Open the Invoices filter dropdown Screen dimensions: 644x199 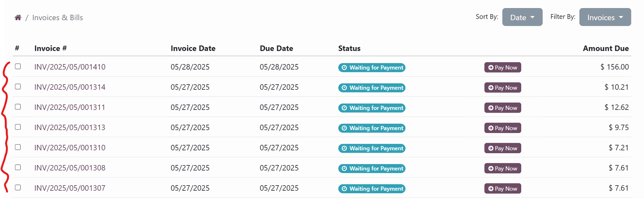605,17
